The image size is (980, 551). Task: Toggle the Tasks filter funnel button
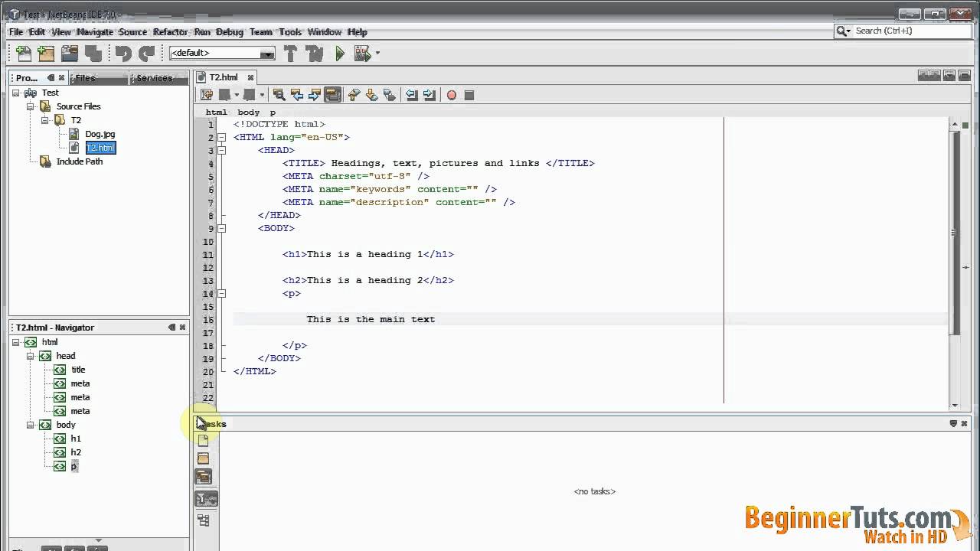click(206, 499)
